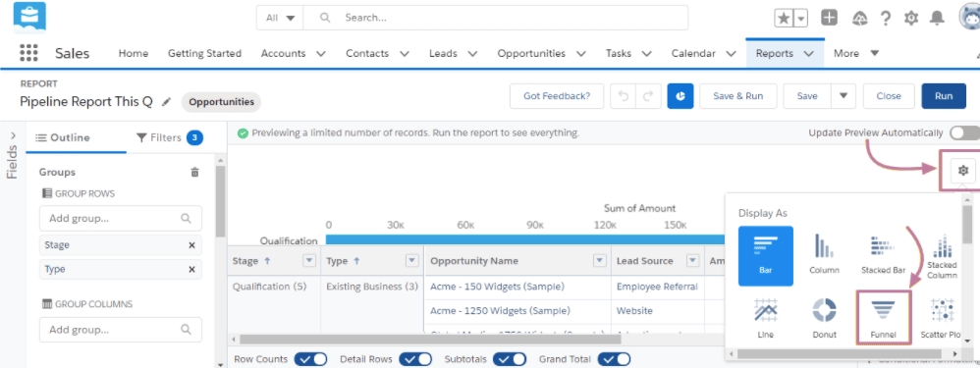The height and width of the screenshot is (368, 980).
Task: Open the Calendar tab
Action: (x=693, y=54)
